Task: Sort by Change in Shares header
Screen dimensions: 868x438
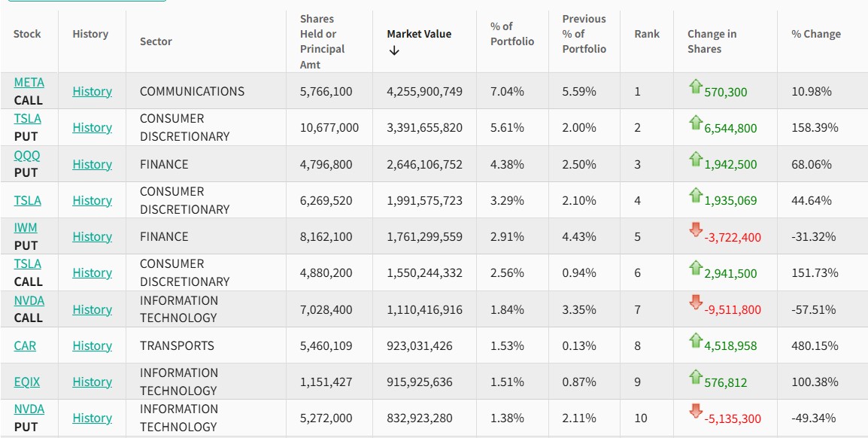Action: (712, 41)
